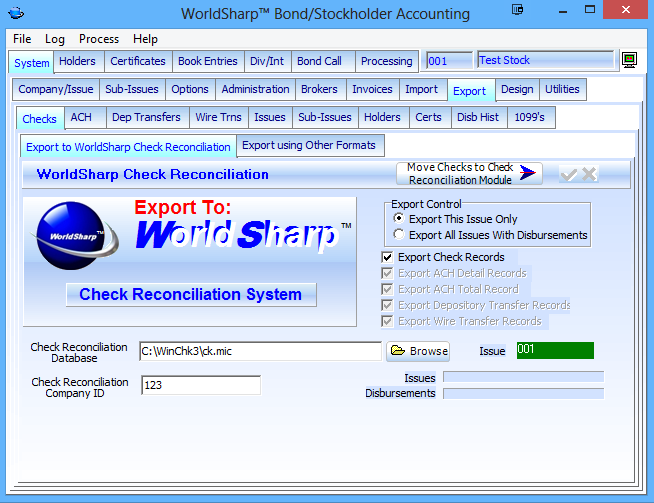
Task: Open the Export using Other Formats tab
Action: [x=309, y=146]
